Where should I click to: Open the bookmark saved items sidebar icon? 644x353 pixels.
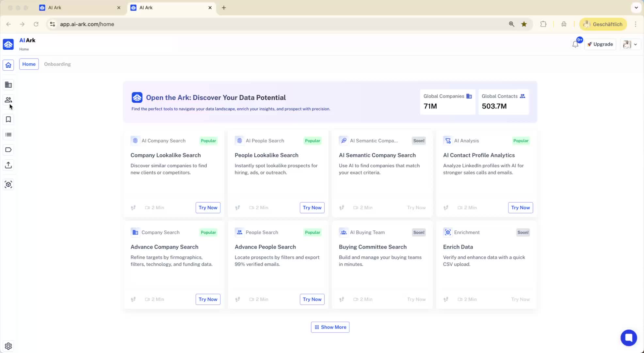click(x=8, y=120)
